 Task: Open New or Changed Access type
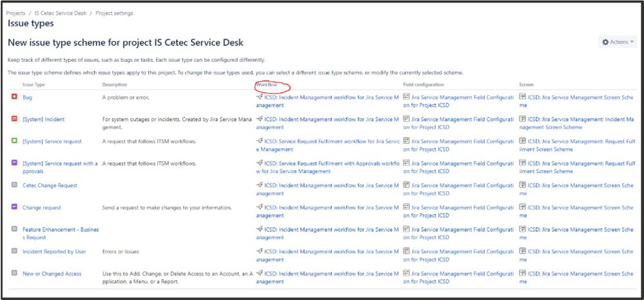[52, 274]
